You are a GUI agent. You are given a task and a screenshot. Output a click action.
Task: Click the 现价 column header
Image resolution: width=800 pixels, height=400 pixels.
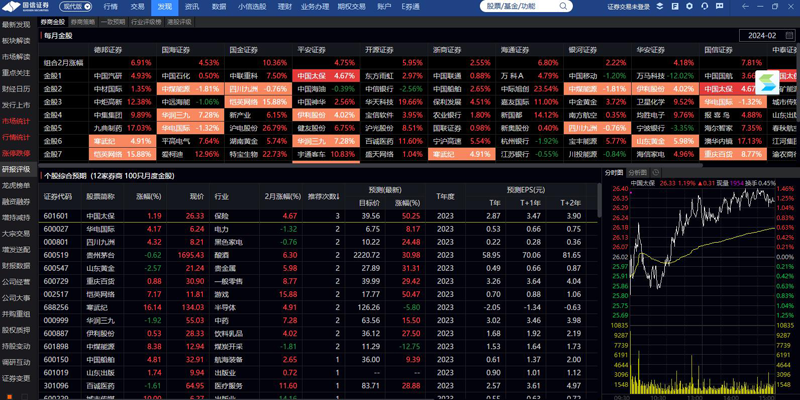pos(197,196)
